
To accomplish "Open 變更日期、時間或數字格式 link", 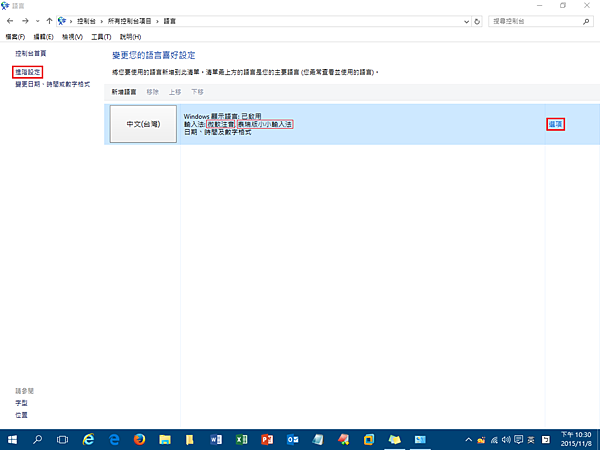I will (x=53, y=84).
